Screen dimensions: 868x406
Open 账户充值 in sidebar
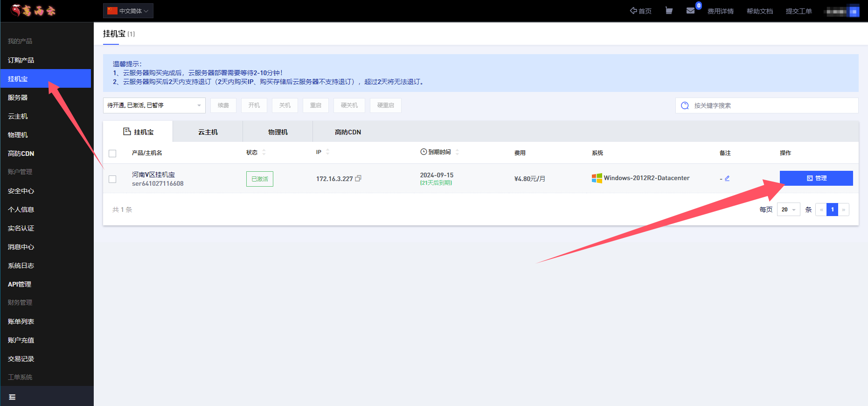[x=21, y=340]
